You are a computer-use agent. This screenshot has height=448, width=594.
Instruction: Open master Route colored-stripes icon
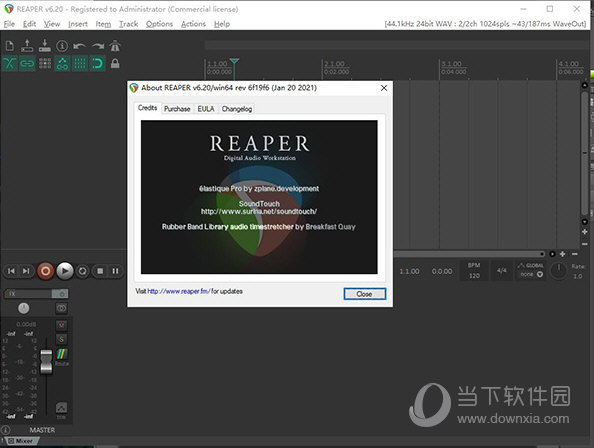click(x=62, y=354)
